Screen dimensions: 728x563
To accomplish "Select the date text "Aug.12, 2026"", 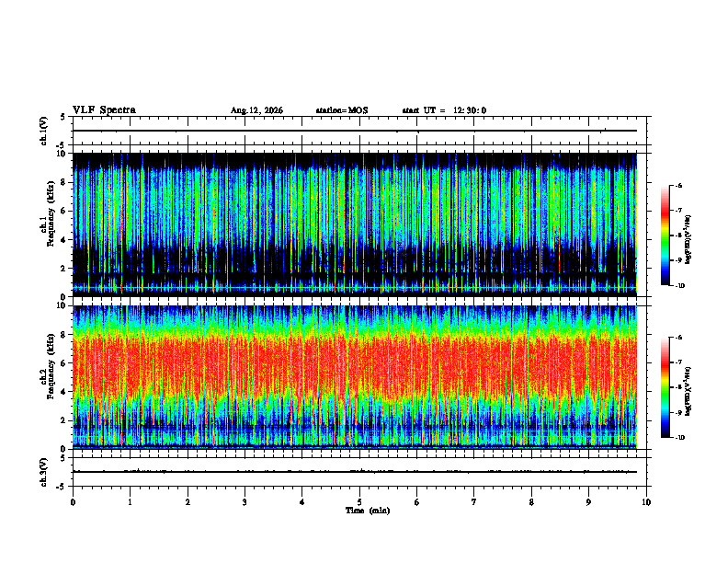I will 256,110.
